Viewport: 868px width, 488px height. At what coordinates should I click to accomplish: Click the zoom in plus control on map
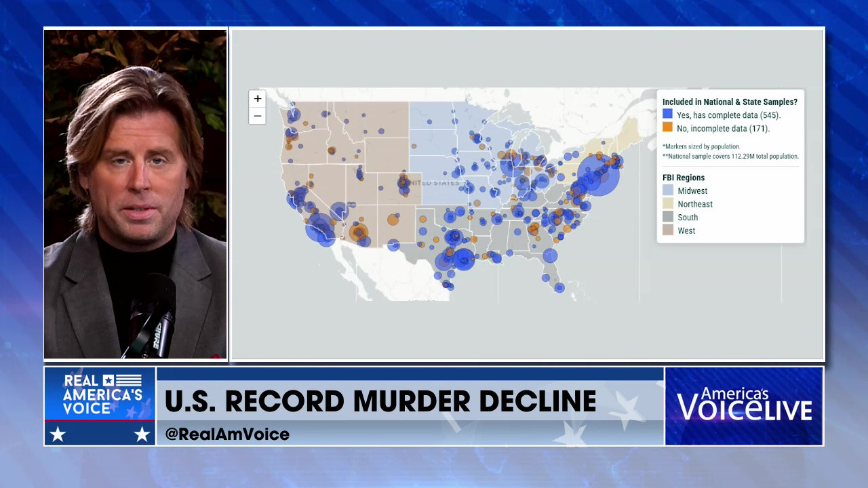pos(257,98)
